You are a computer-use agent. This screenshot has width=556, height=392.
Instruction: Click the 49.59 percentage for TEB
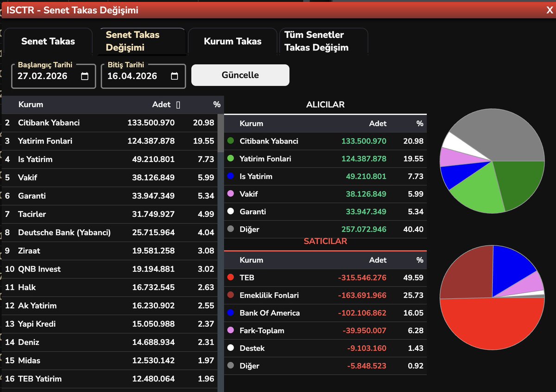[413, 278]
